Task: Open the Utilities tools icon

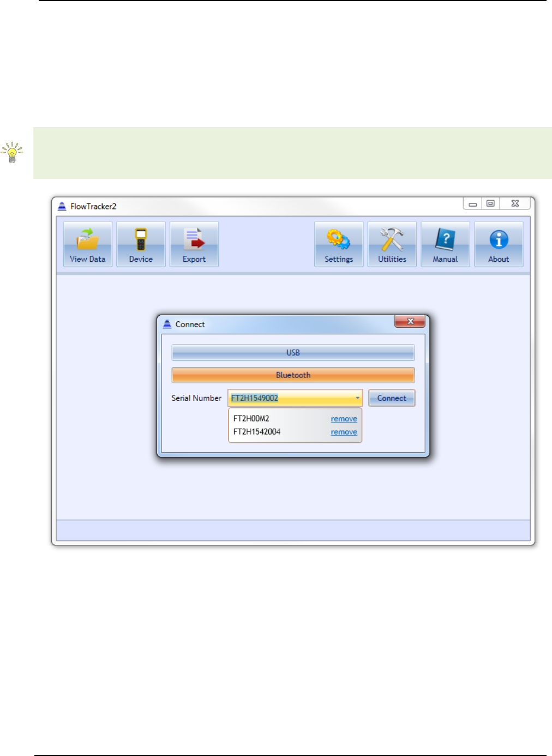Action: pos(392,244)
